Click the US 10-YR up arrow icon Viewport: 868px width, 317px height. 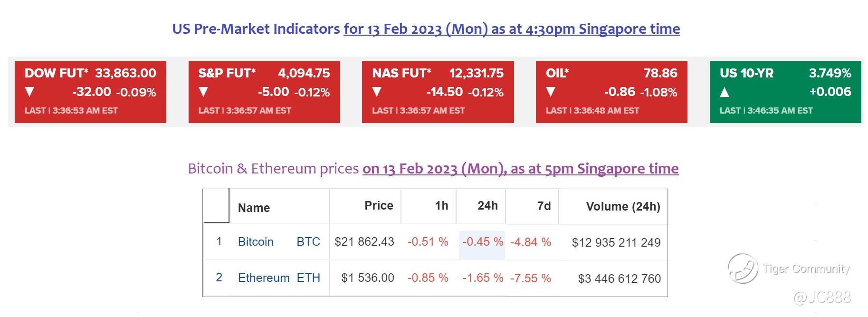pyautogui.click(x=725, y=92)
